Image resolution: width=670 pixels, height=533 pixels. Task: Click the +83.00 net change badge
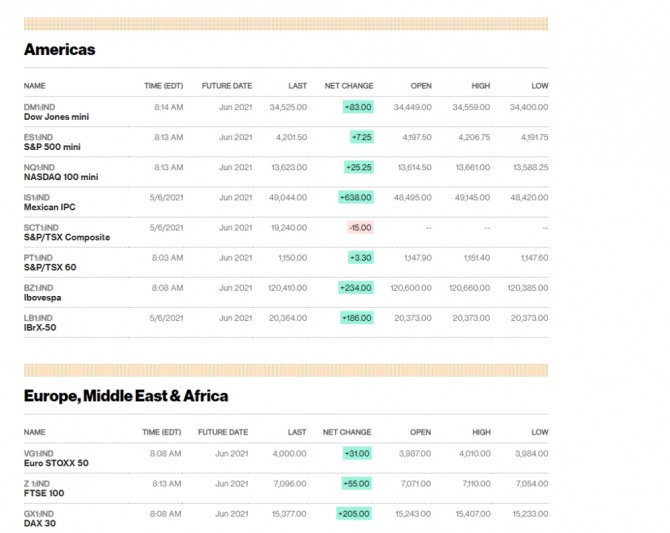pyautogui.click(x=358, y=107)
